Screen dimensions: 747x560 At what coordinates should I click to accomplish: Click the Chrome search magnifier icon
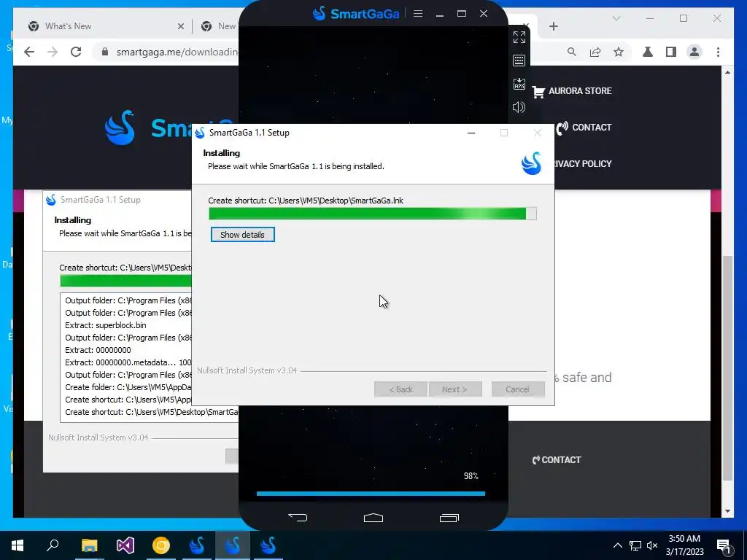(x=572, y=52)
